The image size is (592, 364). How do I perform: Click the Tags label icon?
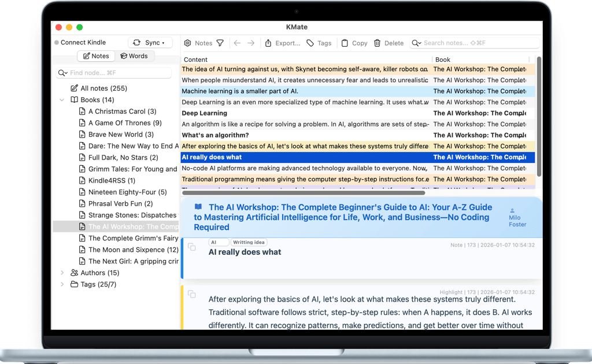click(x=310, y=43)
